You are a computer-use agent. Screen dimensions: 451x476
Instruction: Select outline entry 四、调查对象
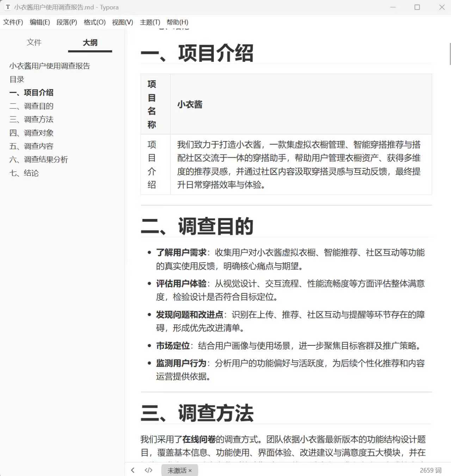(x=31, y=133)
